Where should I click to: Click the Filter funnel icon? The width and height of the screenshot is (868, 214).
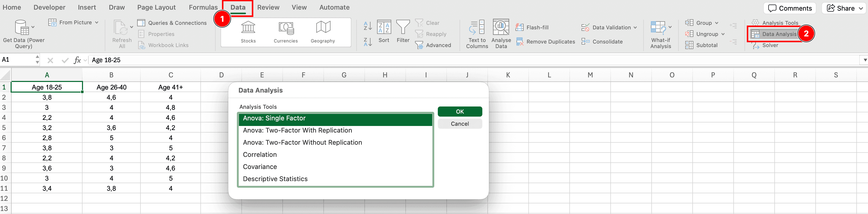click(403, 27)
